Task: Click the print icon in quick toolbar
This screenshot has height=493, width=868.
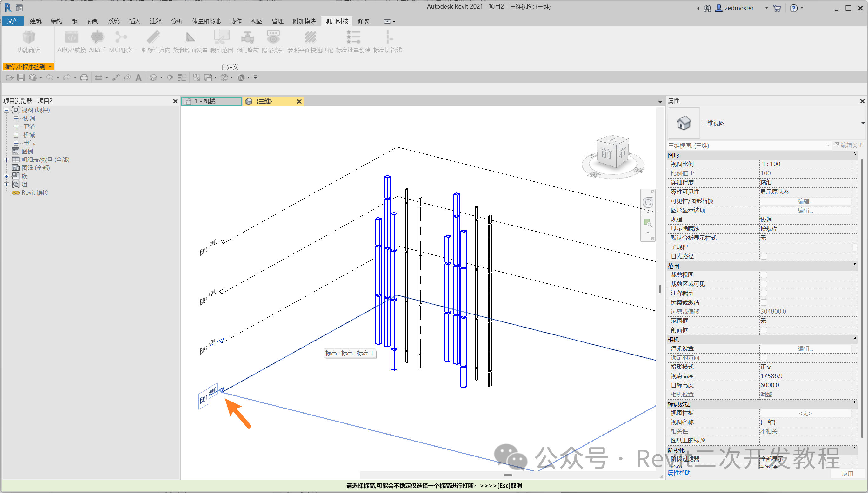Action: click(x=84, y=78)
